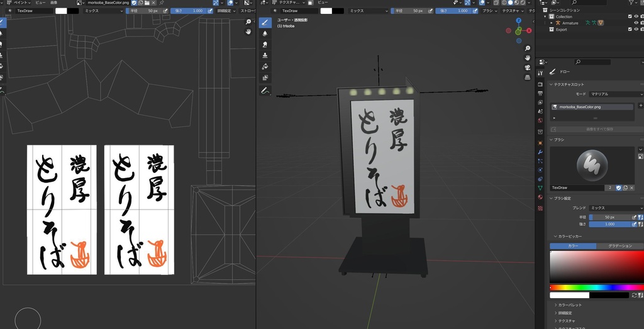Open the Modifier wrench properties tab

coord(540,152)
